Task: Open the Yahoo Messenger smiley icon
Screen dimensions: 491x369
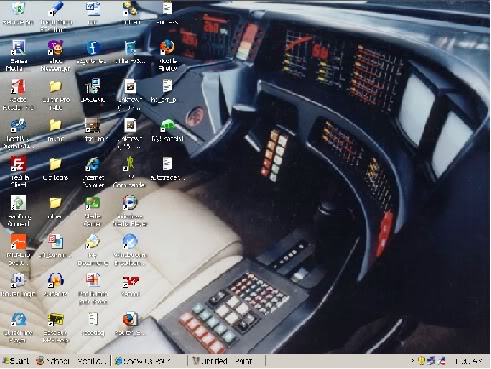Action: coord(55,48)
